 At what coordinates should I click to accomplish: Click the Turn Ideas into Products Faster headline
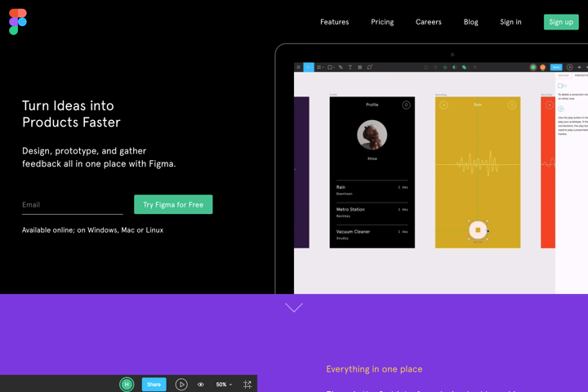(71, 114)
